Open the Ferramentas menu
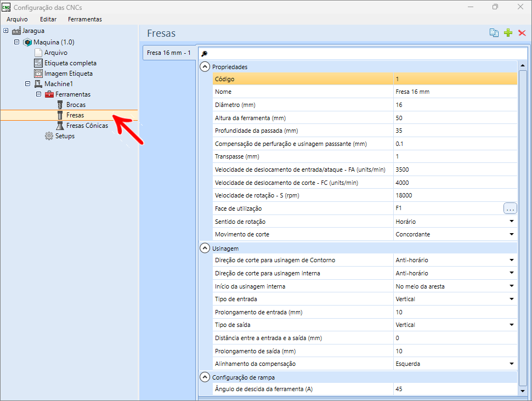The height and width of the screenshot is (401, 532). (85, 19)
